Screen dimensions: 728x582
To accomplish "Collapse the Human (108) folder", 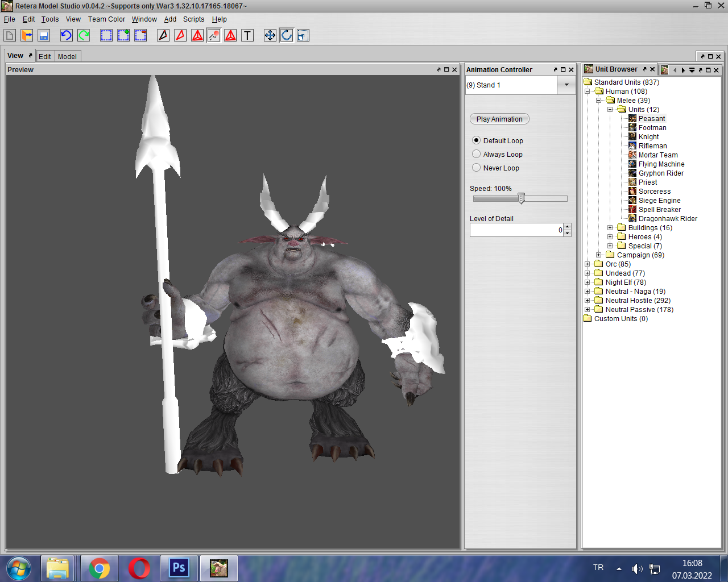I will pyautogui.click(x=588, y=91).
